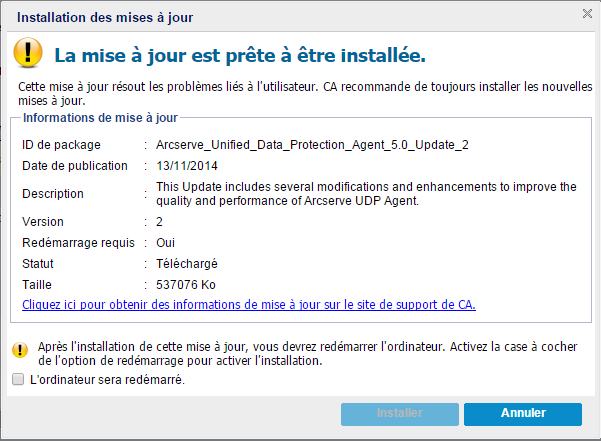Click the publication date 13/11/2014
The image size is (601, 441).
187,166
